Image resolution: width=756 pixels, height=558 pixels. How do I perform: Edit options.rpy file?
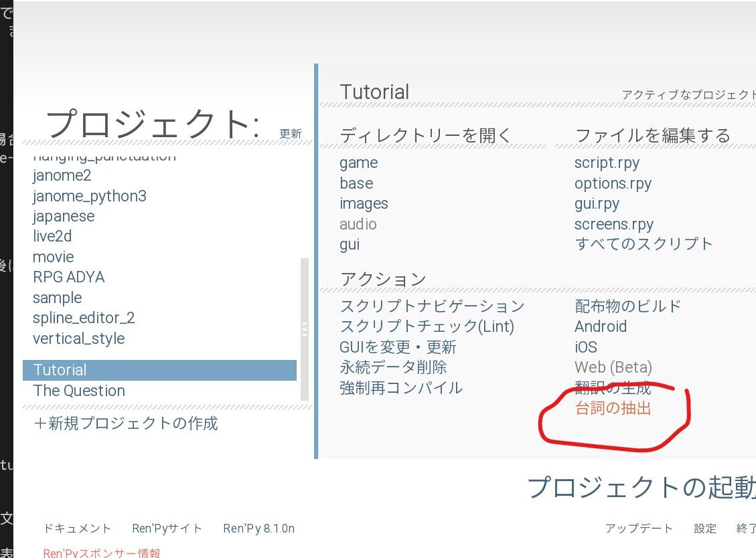pos(612,183)
